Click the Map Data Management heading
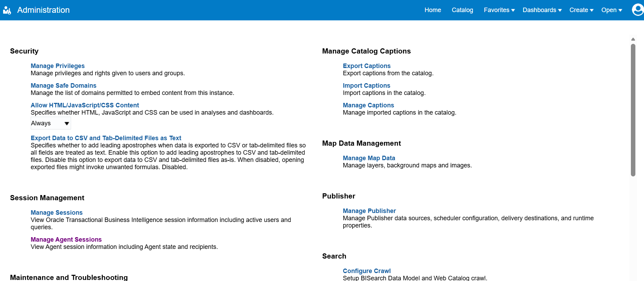The height and width of the screenshot is (281, 644). tap(361, 143)
